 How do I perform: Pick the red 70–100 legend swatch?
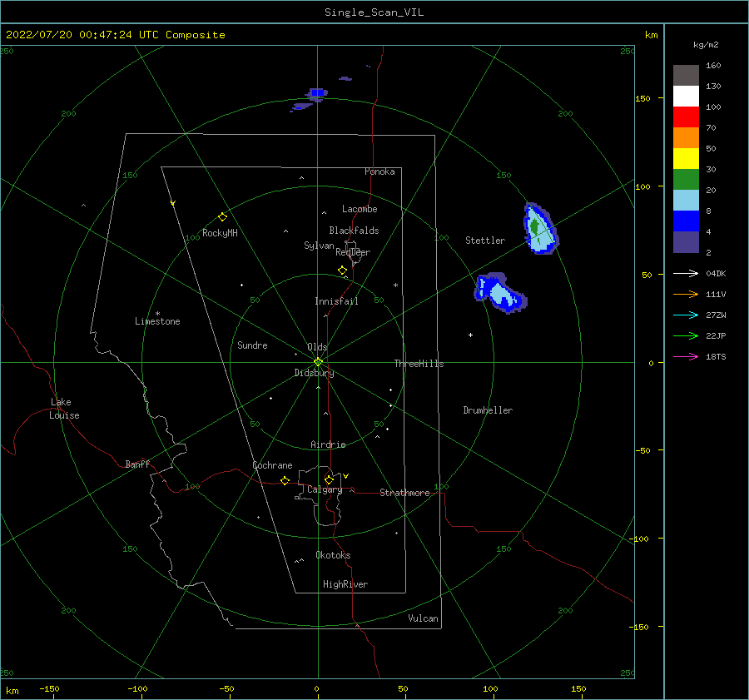click(x=686, y=117)
